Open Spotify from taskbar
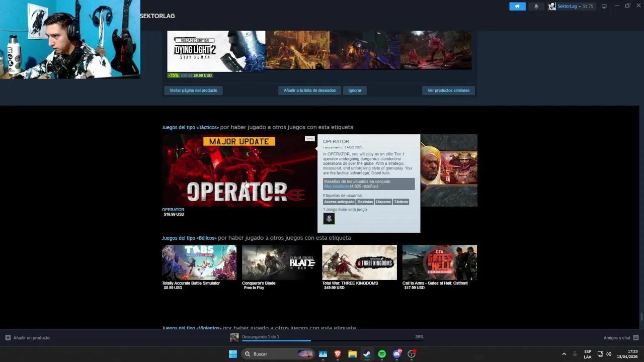The height and width of the screenshot is (362, 644). [382, 354]
